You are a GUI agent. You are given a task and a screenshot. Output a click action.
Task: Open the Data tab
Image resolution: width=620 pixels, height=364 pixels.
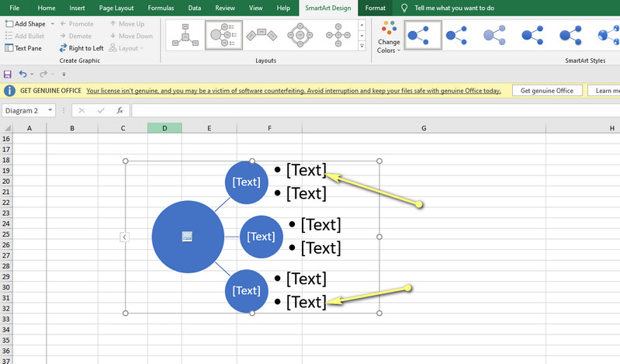(x=194, y=8)
